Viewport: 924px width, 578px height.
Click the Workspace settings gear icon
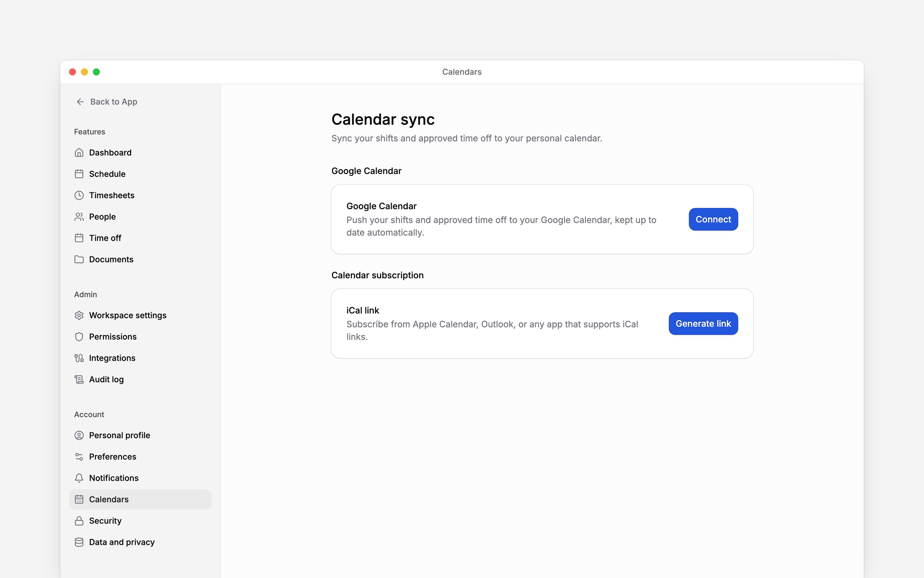click(x=79, y=315)
